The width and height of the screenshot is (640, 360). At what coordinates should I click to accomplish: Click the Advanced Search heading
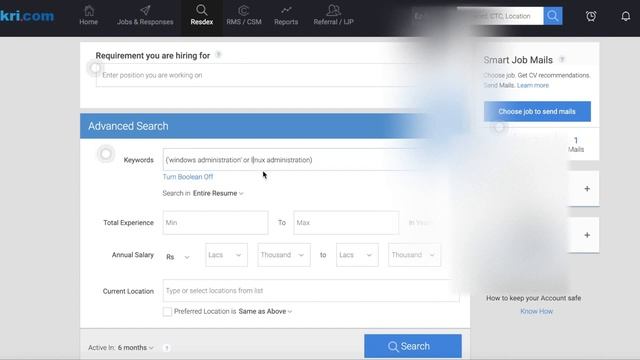pyautogui.click(x=128, y=126)
